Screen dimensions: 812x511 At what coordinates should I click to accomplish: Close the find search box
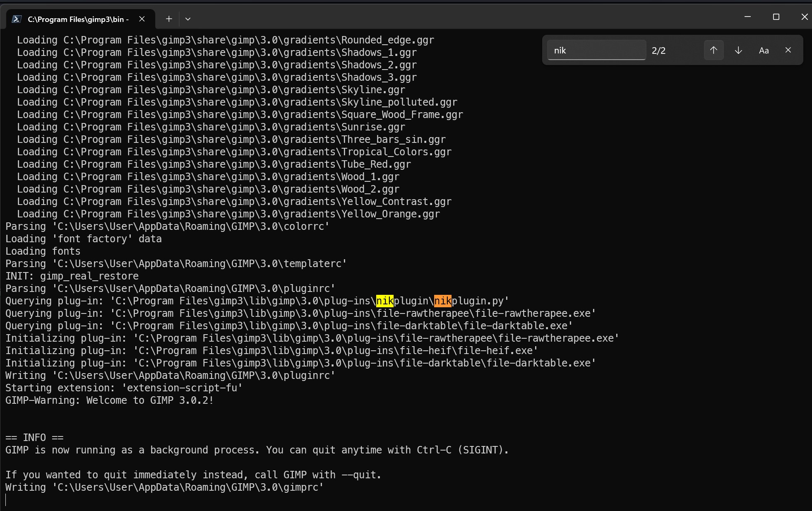click(788, 50)
